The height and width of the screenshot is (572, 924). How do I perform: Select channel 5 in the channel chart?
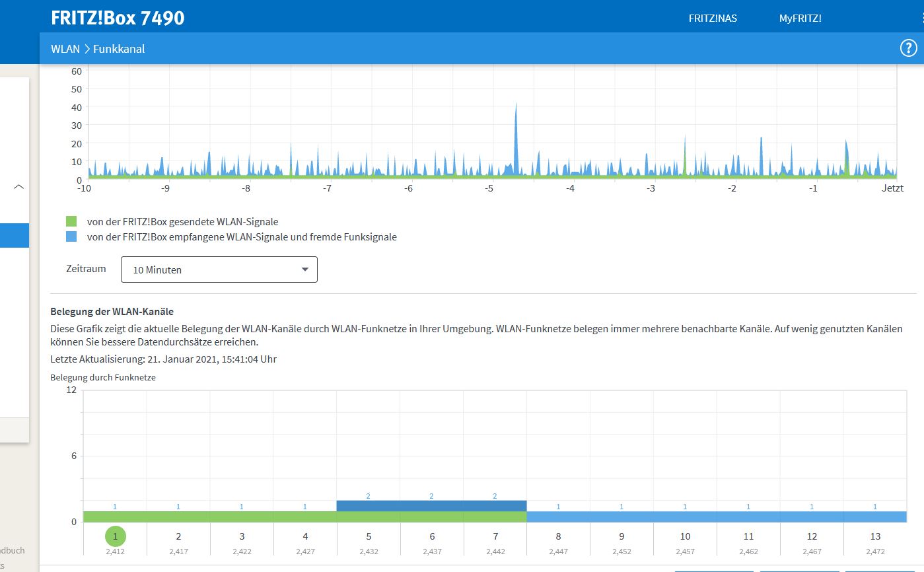click(369, 536)
